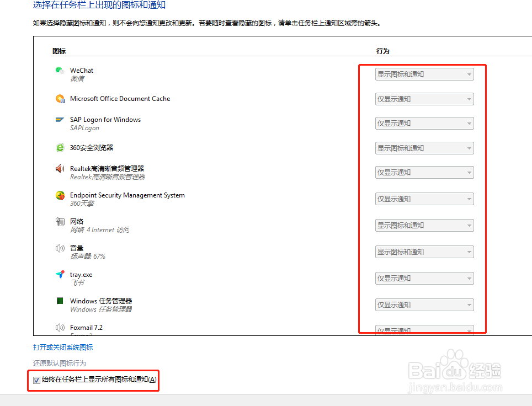The width and height of the screenshot is (532, 406).
Task: Toggle 始终在任务栏上显示所有图标和通知 checkbox
Action: [36, 380]
